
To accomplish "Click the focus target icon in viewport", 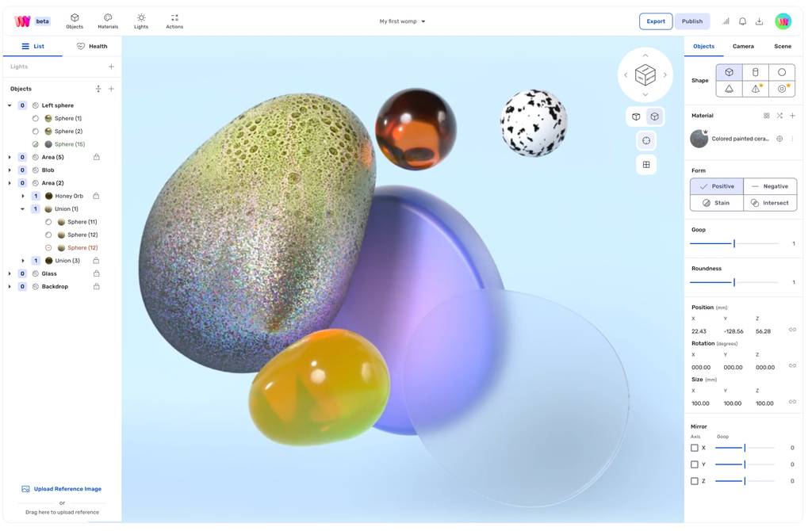I will (x=646, y=140).
